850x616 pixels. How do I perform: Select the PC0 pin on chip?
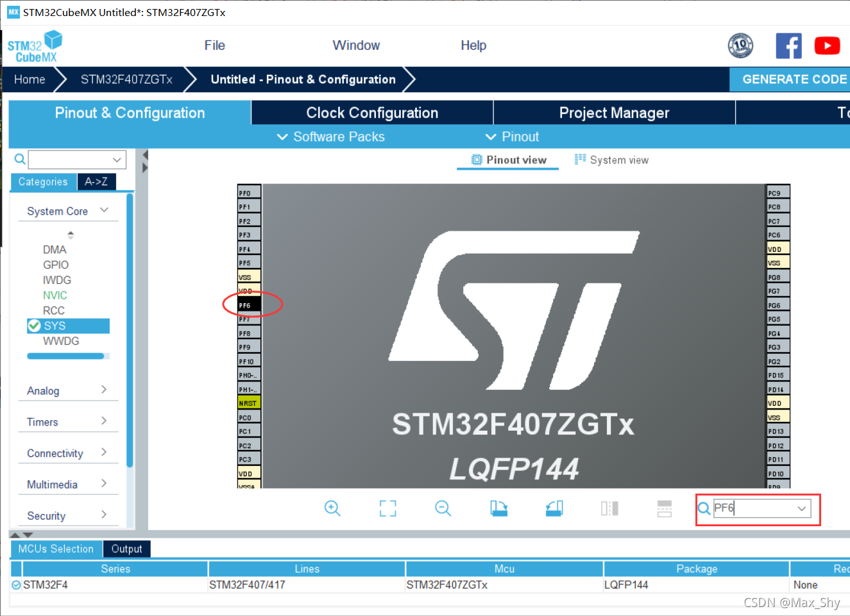pos(249,417)
